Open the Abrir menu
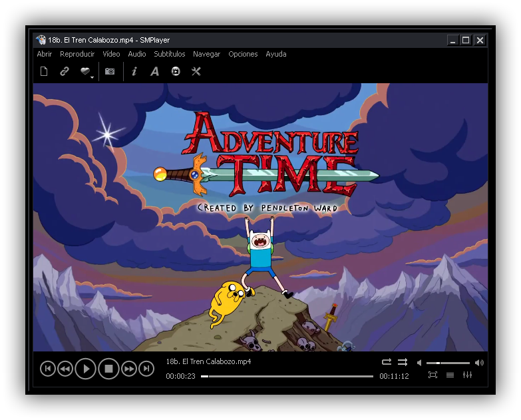Image resolution: width=521 pixels, height=420 pixels. pos(45,54)
